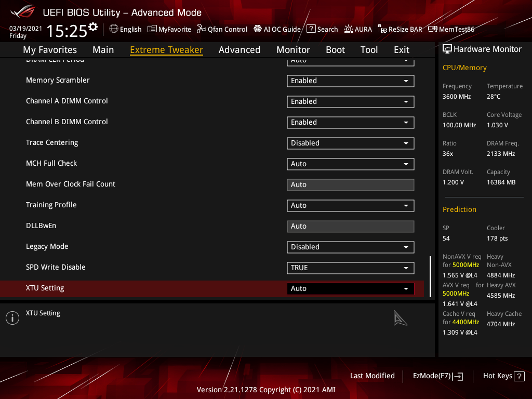Select XTU Setting row label
Viewport: 532px width, 399px height.
coord(45,288)
